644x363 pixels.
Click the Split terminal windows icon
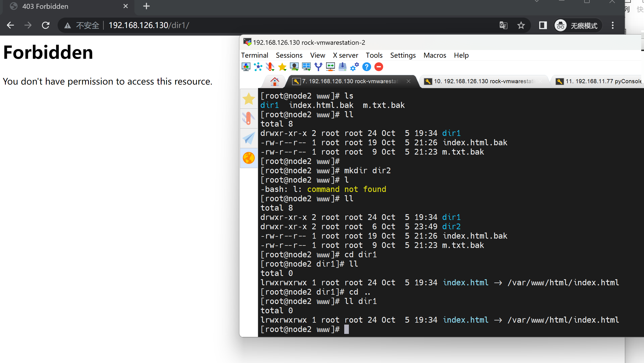306,67
